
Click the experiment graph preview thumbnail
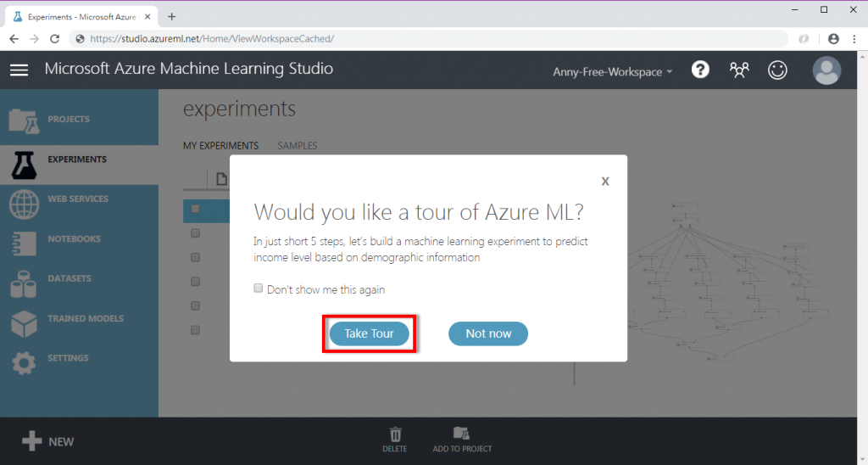point(730,282)
